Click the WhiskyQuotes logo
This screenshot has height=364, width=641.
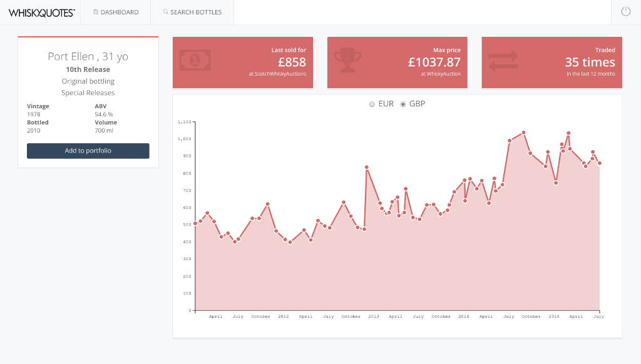[x=41, y=12]
